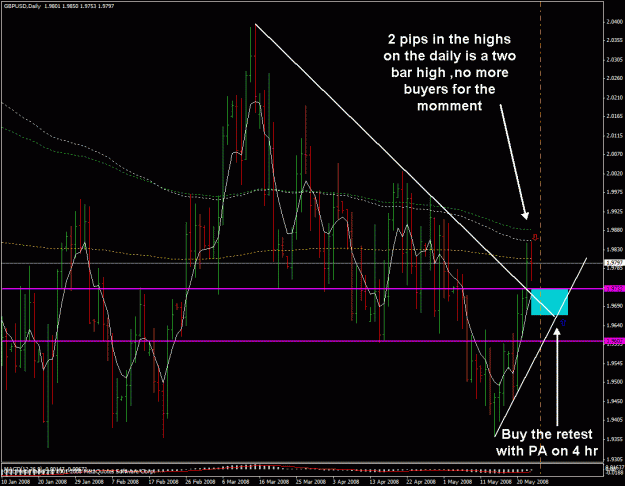Click the 1.9830 price axis label
This screenshot has width=625, height=486.
point(614,249)
